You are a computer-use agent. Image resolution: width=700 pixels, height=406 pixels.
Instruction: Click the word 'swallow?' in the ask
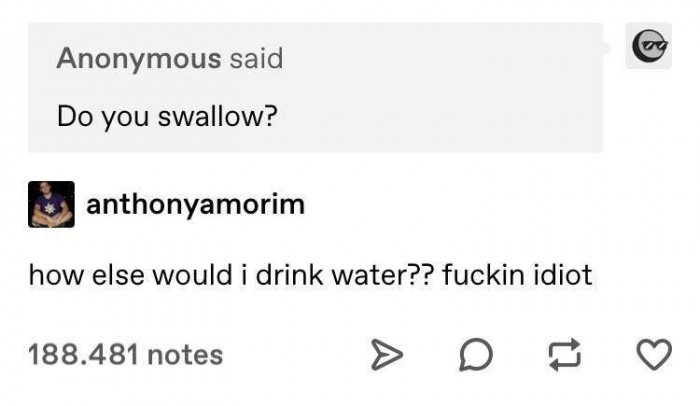tap(218, 117)
